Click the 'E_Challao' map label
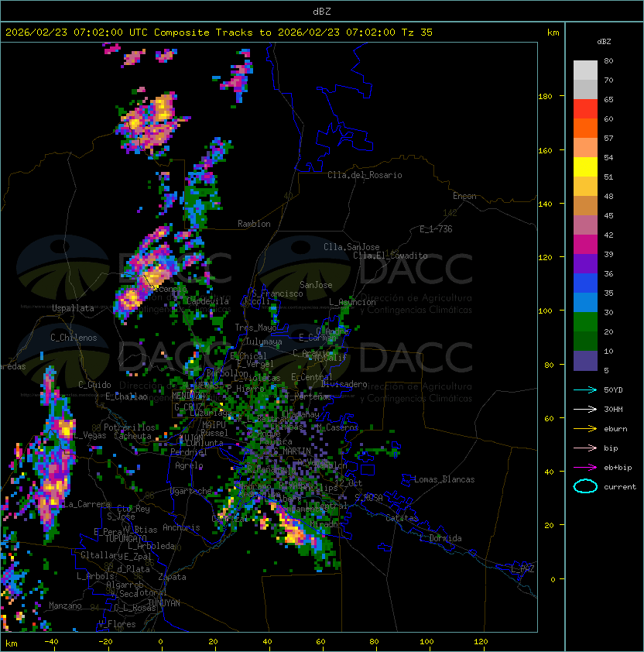This screenshot has width=644, height=652. pos(126,396)
